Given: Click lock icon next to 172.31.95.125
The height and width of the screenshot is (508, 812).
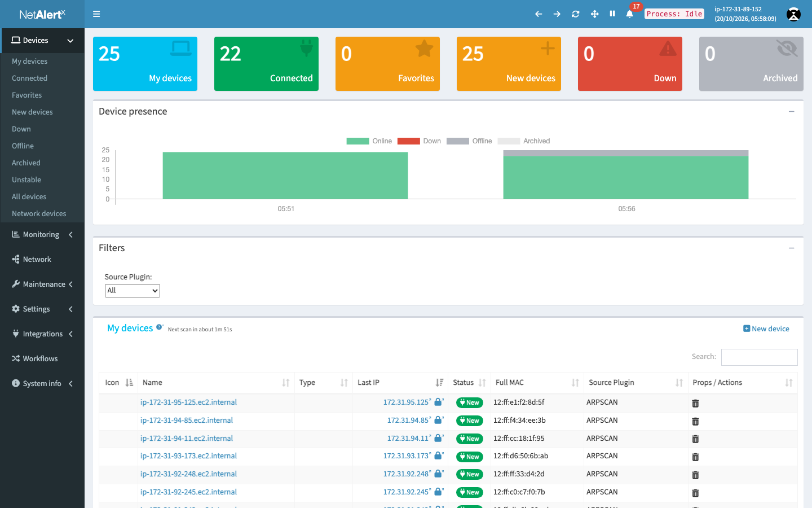Looking at the screenshot, I should pyautogui.click(x=439, y=402).
